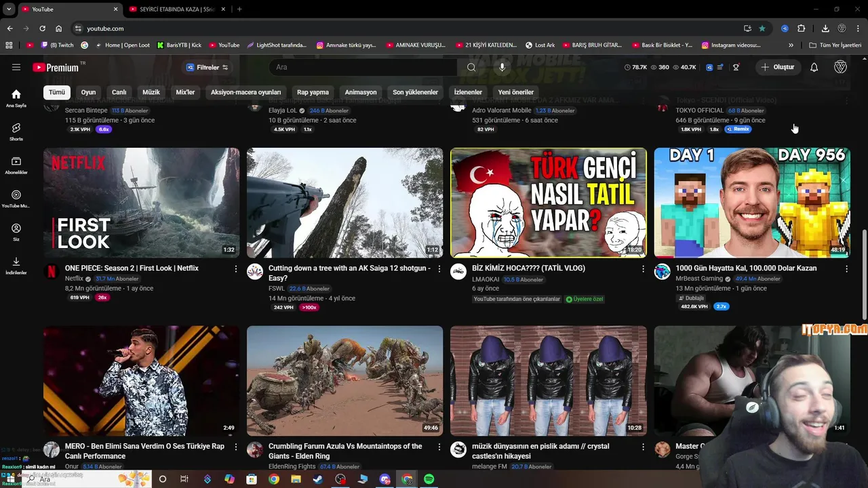Viewport: 868px width, 488px height.
Task: Open Abonelikler in the sidebar
Action: [16, 165]
